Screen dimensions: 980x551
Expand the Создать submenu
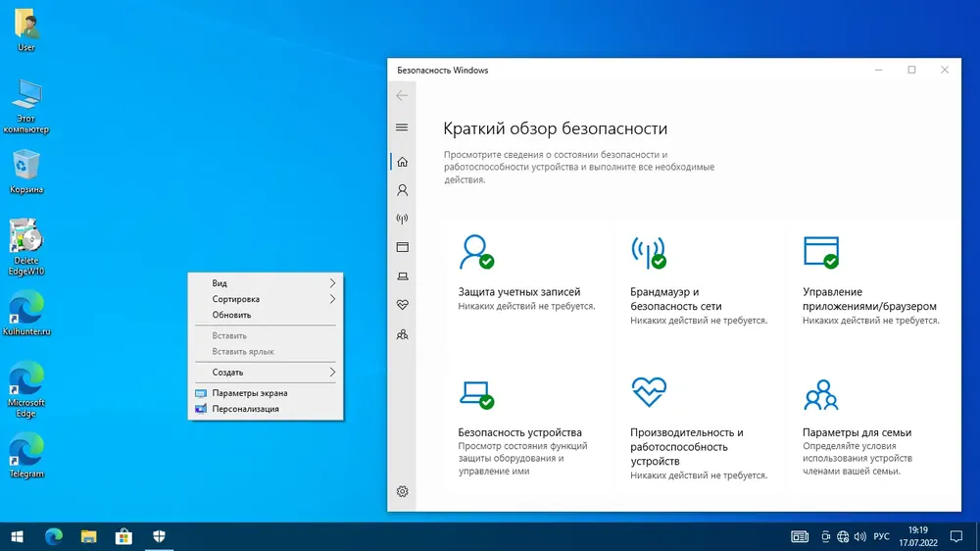[x=266, y=373]
